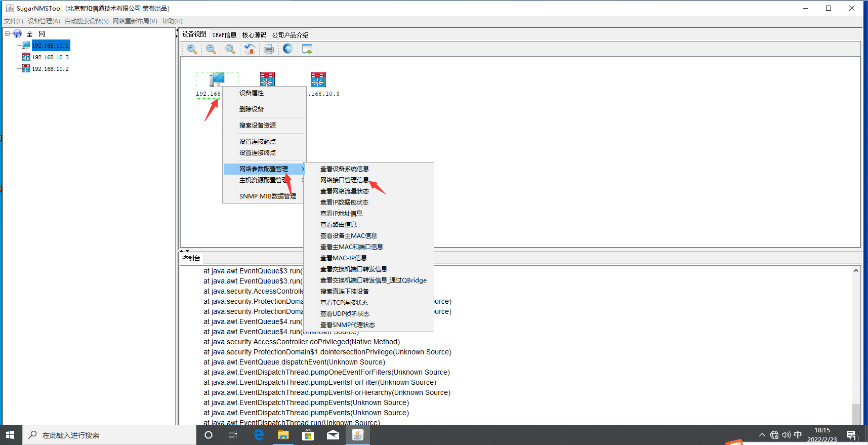Screen dimensions: 868x445
Task: Open the 文件(F) menu
Action: tap(14, 21)
